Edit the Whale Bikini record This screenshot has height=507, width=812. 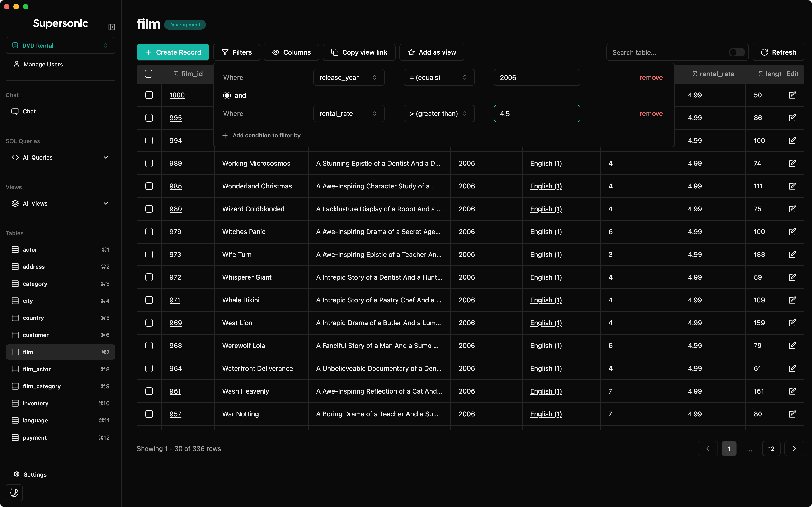coord(792,300)
